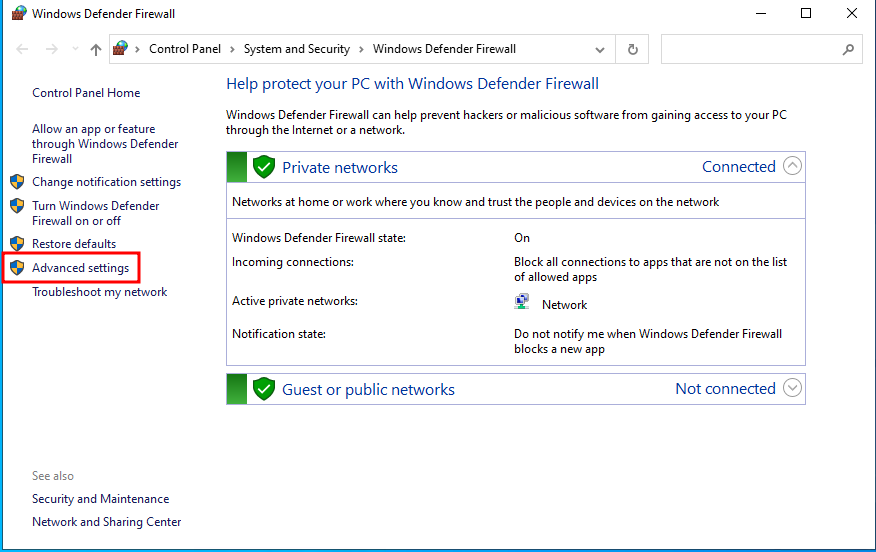Click the search magnifier icon
Screen dimensions: 876x552
(x=848, y=49)
